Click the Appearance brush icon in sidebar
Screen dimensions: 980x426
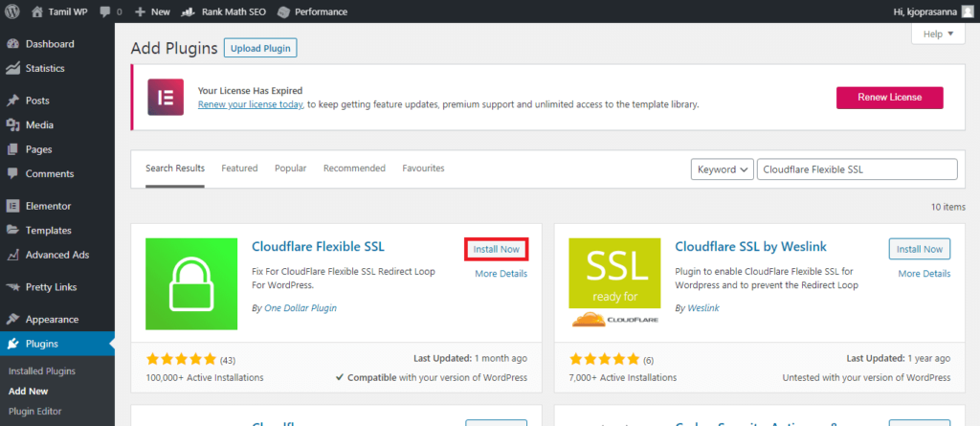(12, 319)
